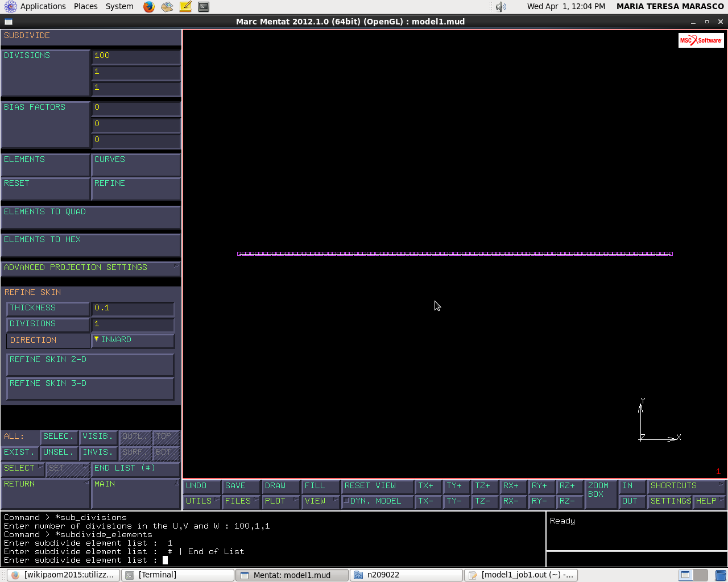The height and width of the screenshot is (582, 728).
Task: Click ALL: VISIB. button
Action: click(98, 436)
